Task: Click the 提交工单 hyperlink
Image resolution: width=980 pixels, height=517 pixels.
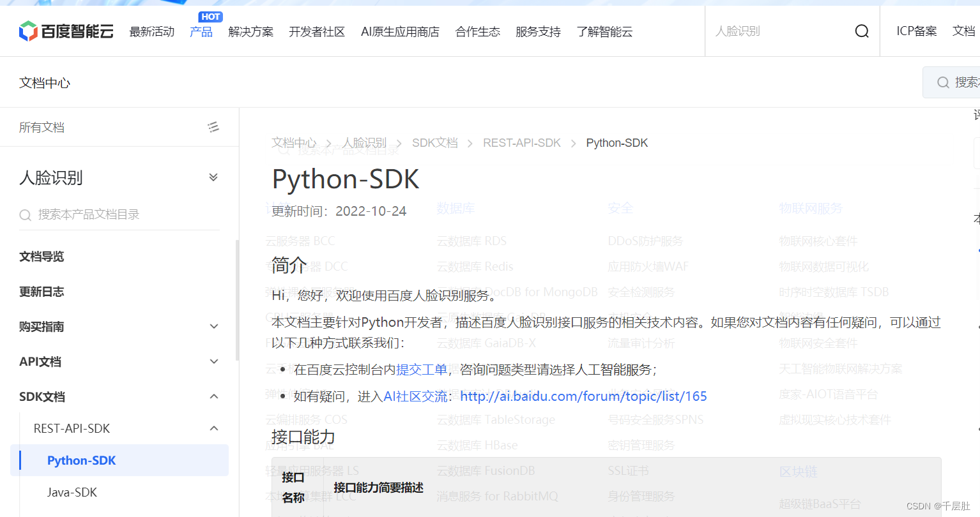Action: point(422,370)
